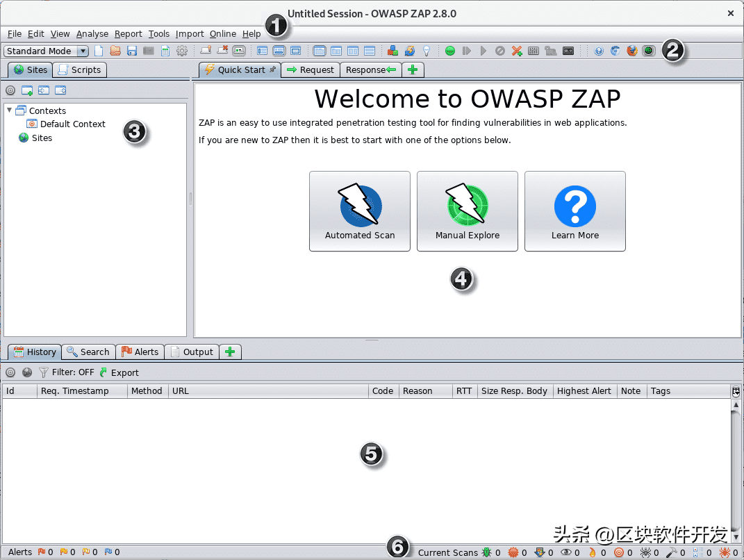The width and height of the screenshot is (744, 560).
Task: Click the Manage Add-ons colored blocks icon
Action: 392,51
